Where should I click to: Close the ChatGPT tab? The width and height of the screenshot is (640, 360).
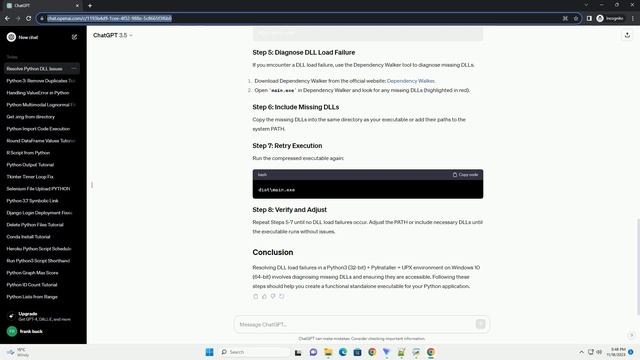click(77, 6)
